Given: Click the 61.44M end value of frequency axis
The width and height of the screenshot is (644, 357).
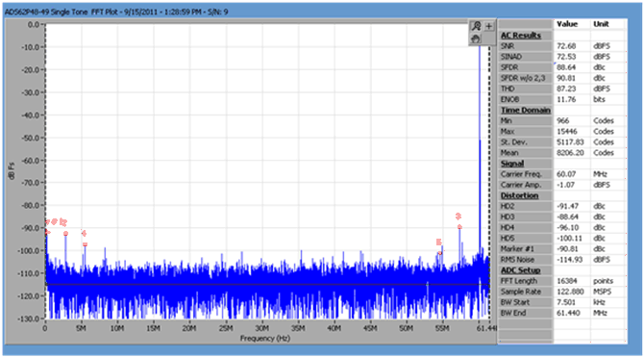Looking at the screenshot, I should pyautogui.click(x=486, y=328).
